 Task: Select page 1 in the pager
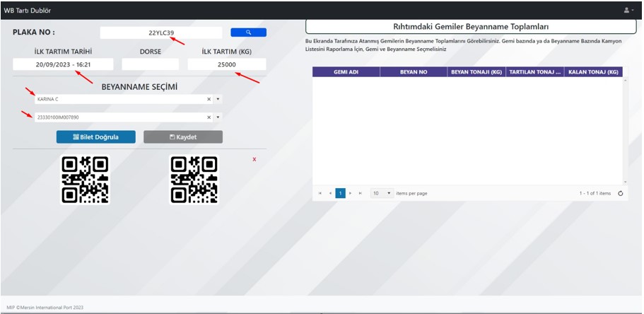coord(341,193)
